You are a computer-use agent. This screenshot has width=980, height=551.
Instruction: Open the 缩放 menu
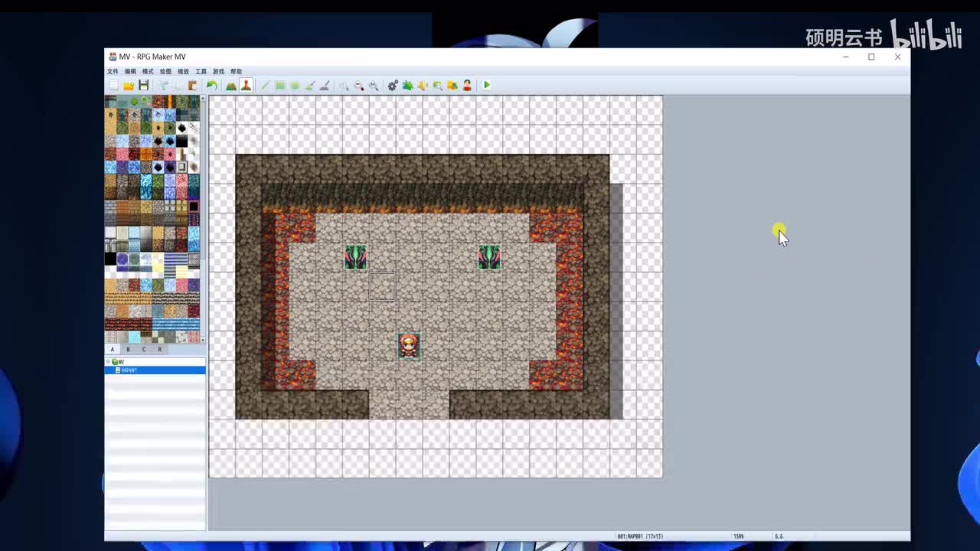[x=183, y=71]
